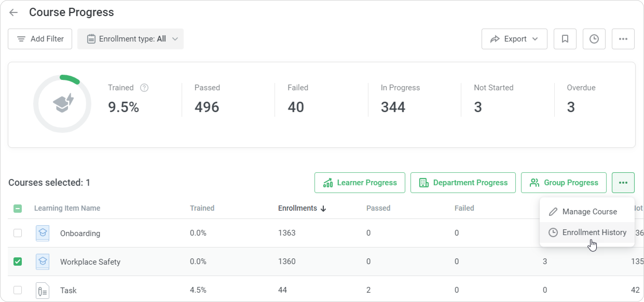Open the Learner Progress report
Viewport: 644px width, 302px height.
360,183
